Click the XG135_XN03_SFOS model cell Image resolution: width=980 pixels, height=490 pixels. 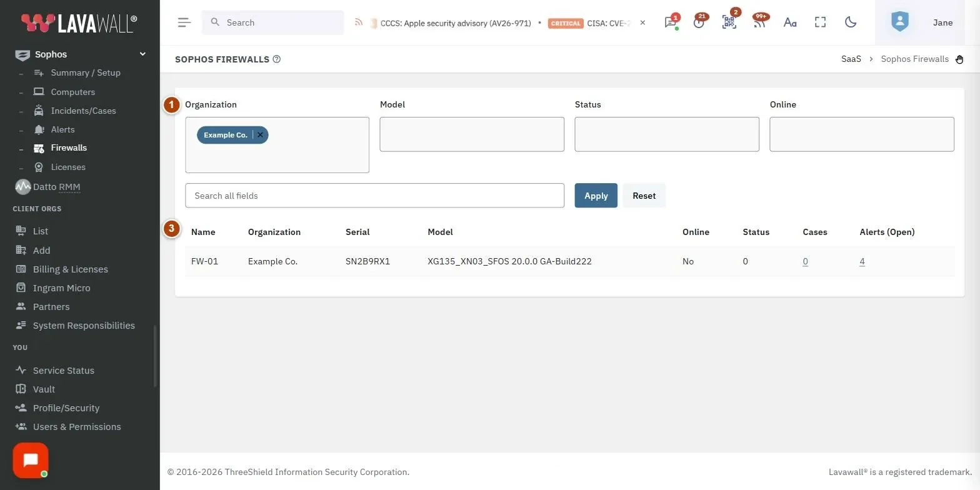(509, 261)
